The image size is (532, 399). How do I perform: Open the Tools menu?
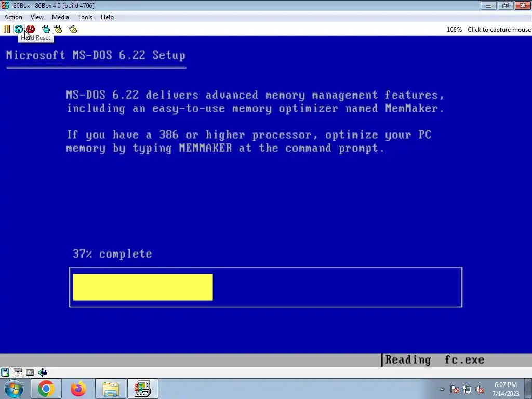point(85,17)
